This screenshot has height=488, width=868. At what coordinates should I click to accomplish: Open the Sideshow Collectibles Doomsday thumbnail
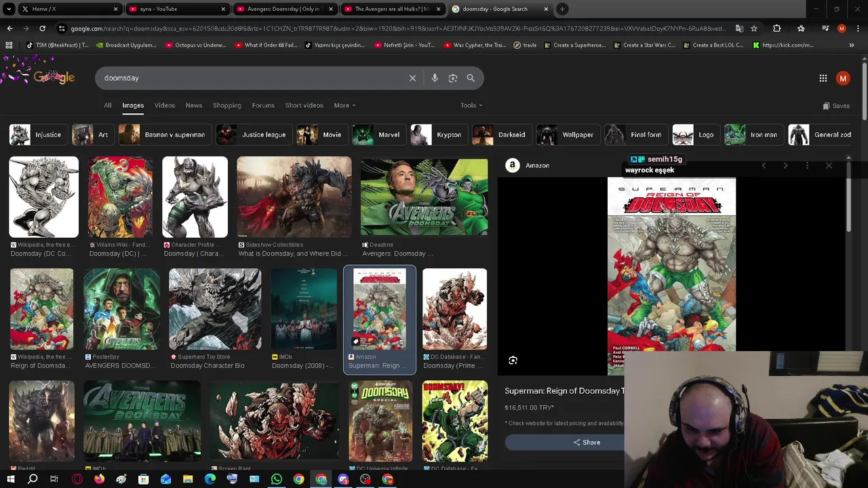[x=294, y=197]
